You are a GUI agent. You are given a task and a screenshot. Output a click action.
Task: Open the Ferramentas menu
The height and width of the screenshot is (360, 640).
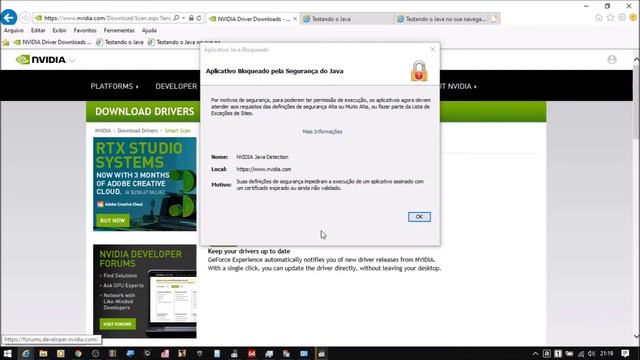pyautogui.click(x=119, y=30)
